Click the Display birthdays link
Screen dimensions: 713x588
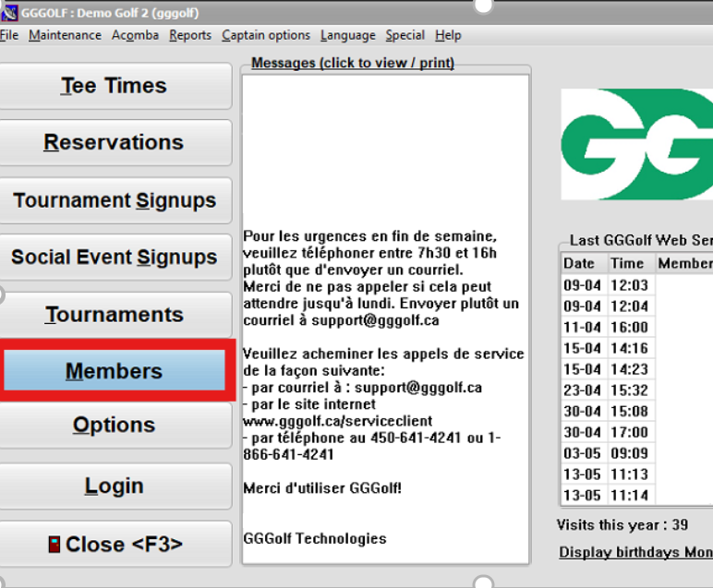point(635,552)
